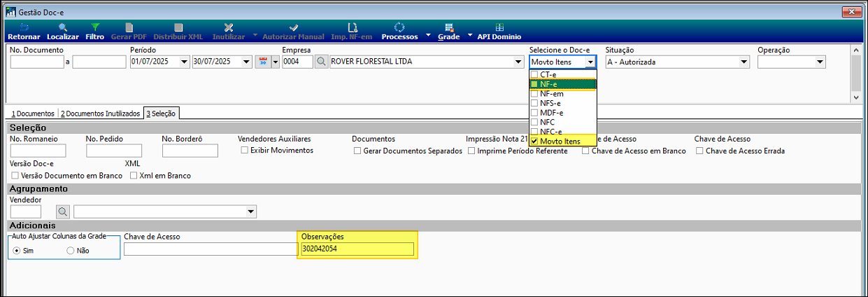Click the Processos toolbar icon
Screen dimensions: 868x297
(399, 27)
